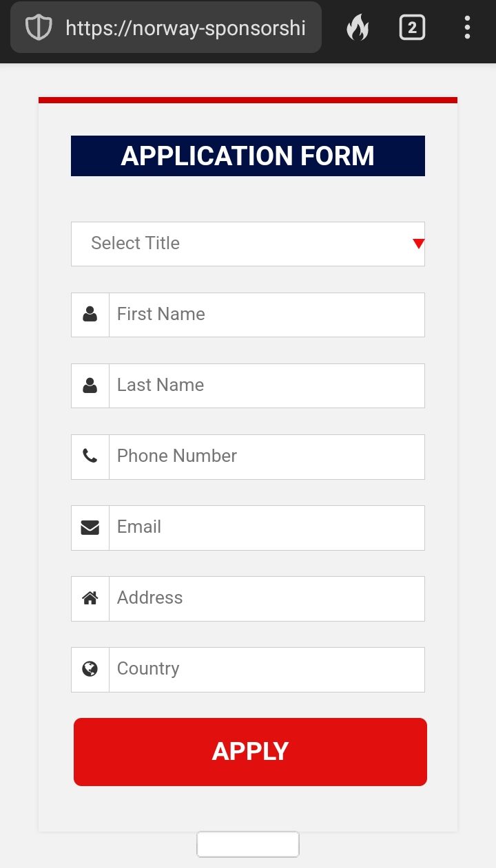Open the tabs counter showing 2
This screenshot has height=868, width=496.
pyautogui.click(x=412, y=28)
